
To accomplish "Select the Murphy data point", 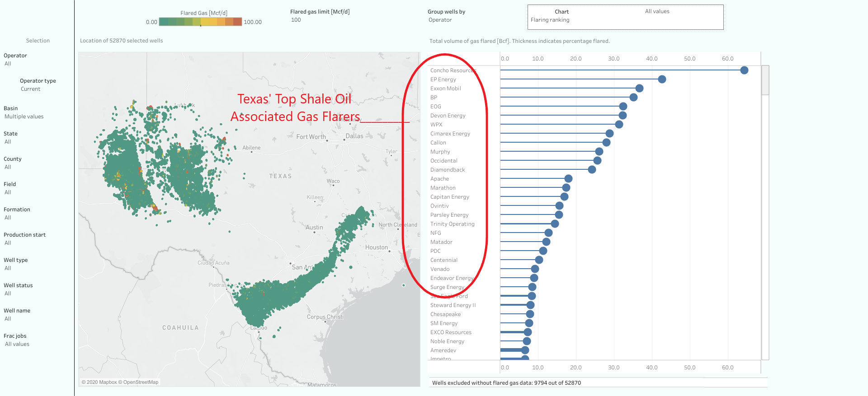I will coord(599,151).
